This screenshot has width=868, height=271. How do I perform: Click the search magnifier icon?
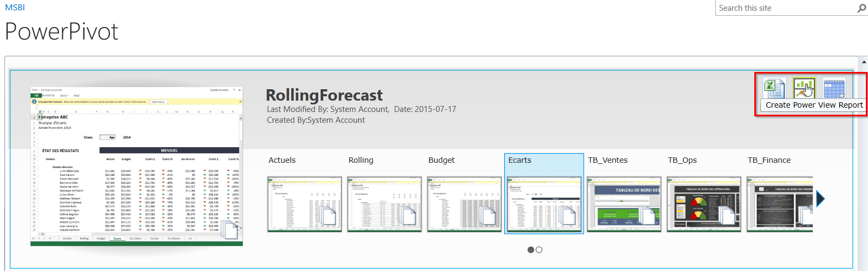(x=862, y=8)
